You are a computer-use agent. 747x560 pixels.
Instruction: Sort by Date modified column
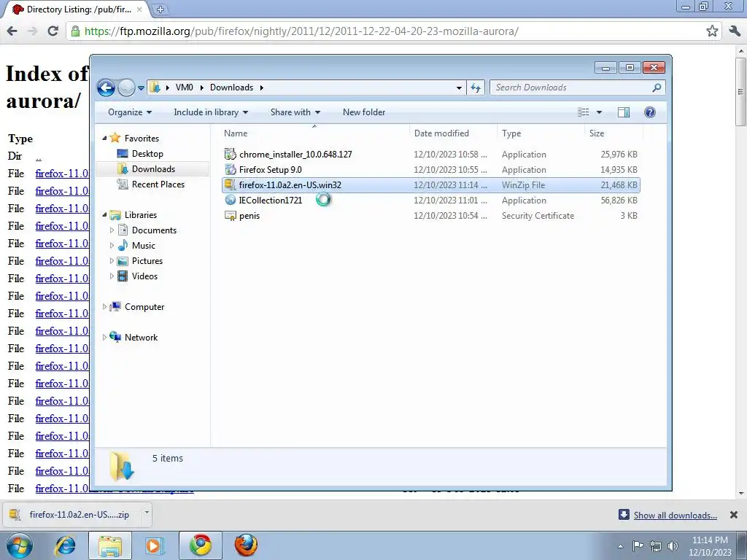452,133
